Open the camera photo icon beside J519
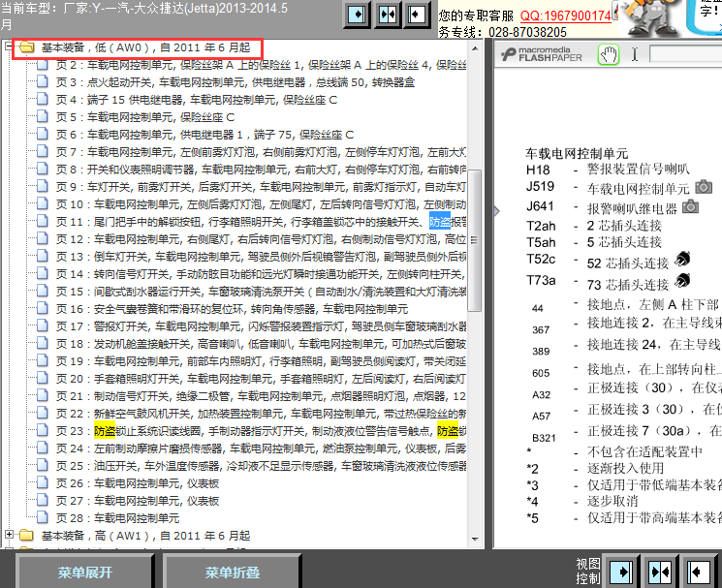Image resolution: width=722 pixels, height=588 pixels. [704, 186]
